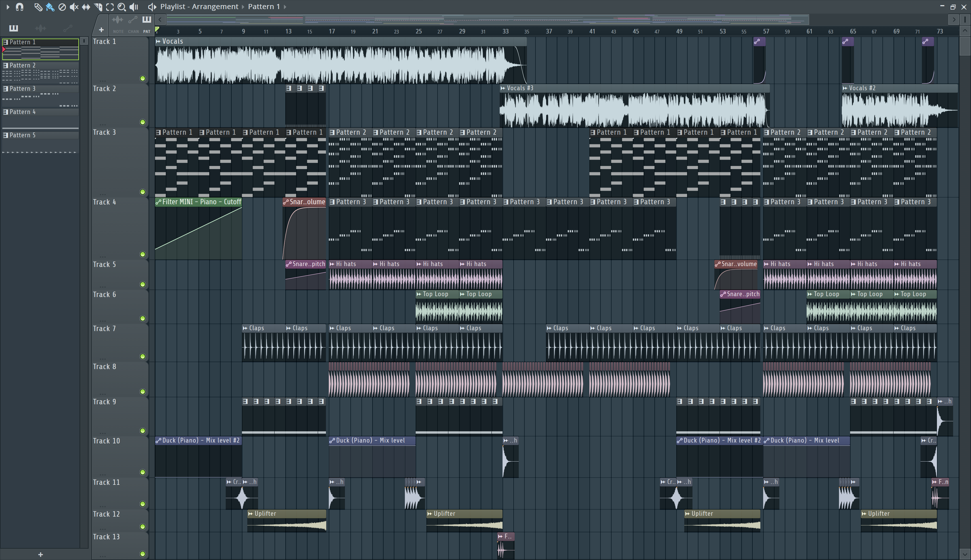971x560 pixels.
Task: Click the Track 8 header label
Action: (104, 367)
